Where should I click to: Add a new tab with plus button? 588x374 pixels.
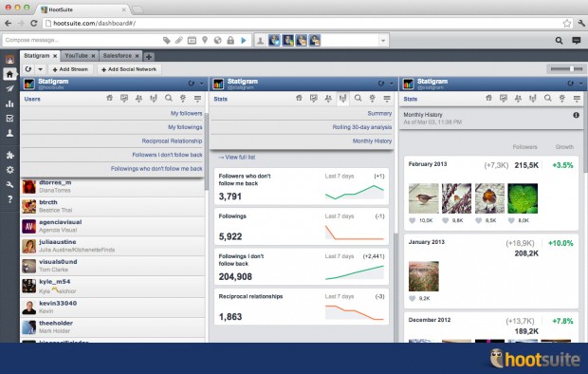[149, 57]
